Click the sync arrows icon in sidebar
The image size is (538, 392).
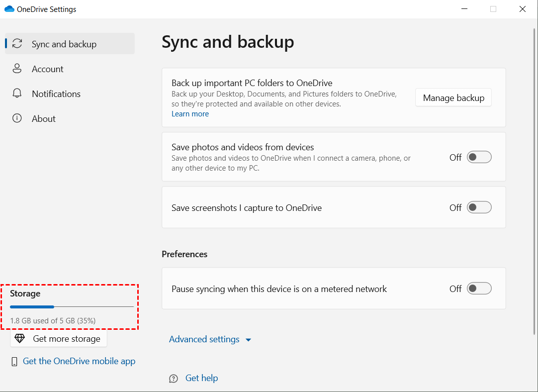point(17,44)
